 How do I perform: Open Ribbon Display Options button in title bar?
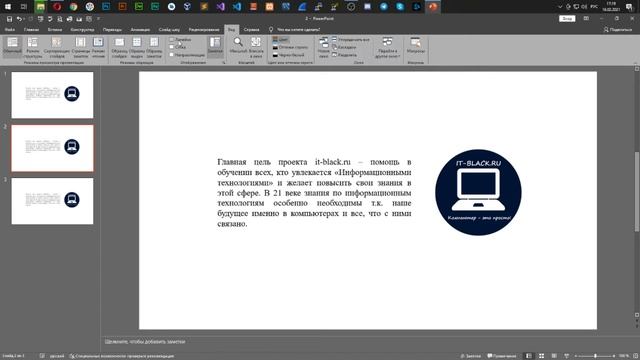click(x=586, y=19)
